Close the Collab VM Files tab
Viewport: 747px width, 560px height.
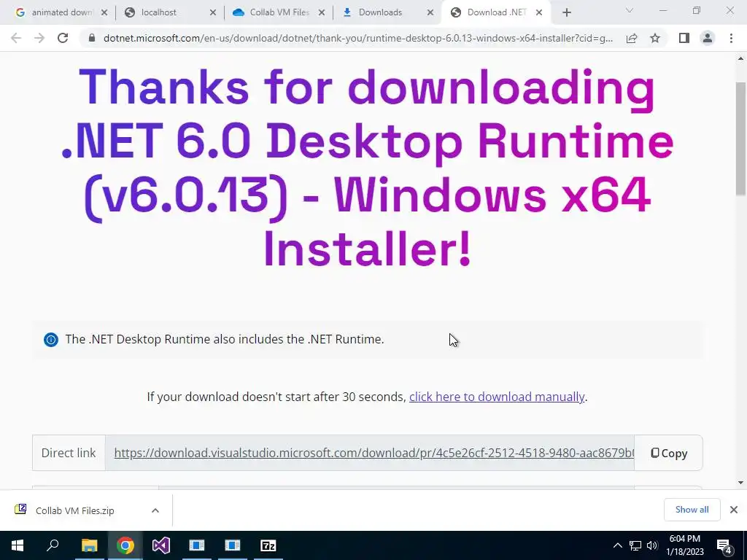click(322, 13)
